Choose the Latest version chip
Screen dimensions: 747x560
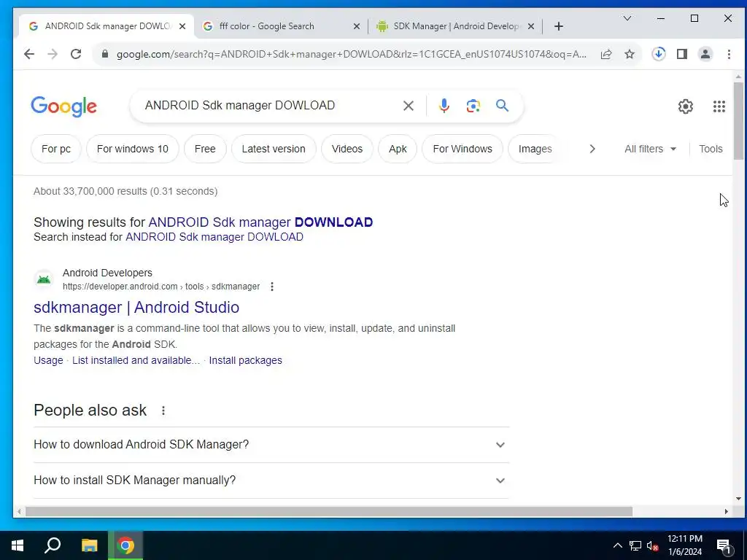pyautogui.click(x=274, y=149)
